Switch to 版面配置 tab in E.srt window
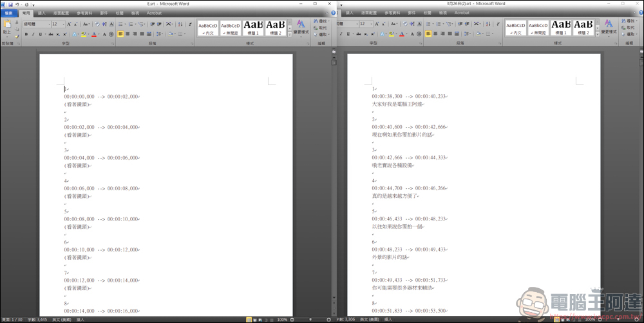This screenshot has width=644, height=323. 61,13
